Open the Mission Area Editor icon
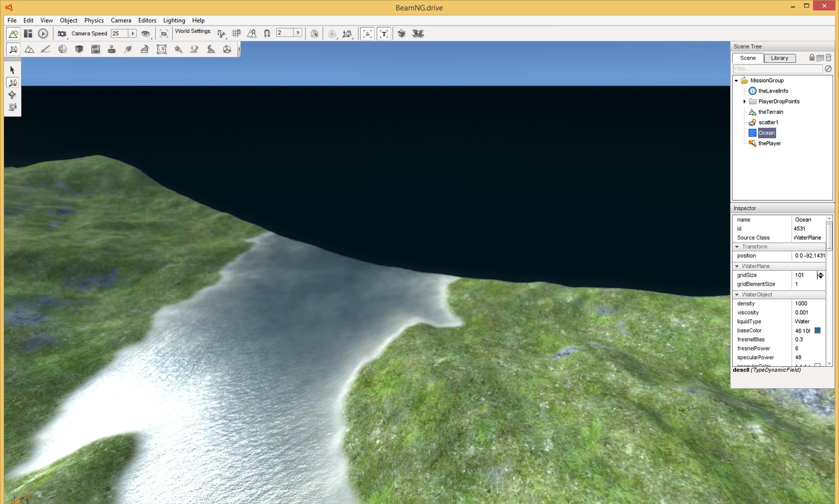 coord(161,49)
